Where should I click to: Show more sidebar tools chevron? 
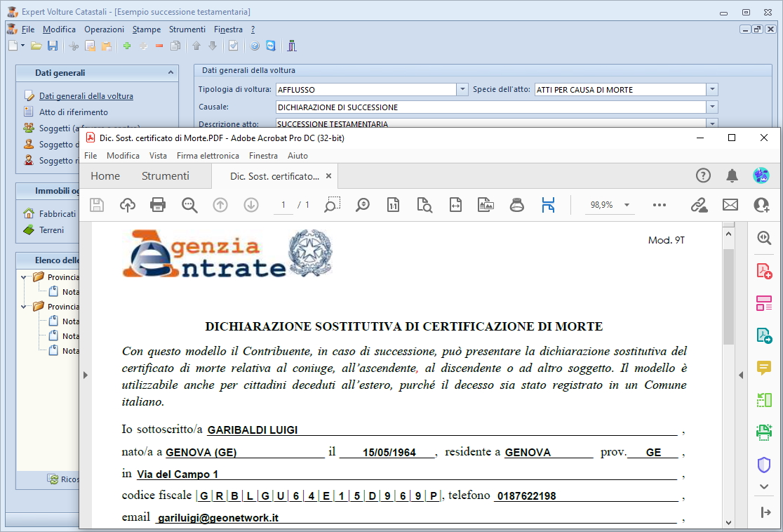click(764, 486)
